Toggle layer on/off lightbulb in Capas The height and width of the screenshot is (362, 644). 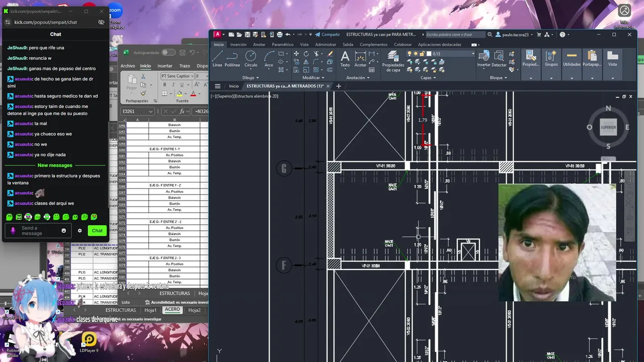coord(410,54)
